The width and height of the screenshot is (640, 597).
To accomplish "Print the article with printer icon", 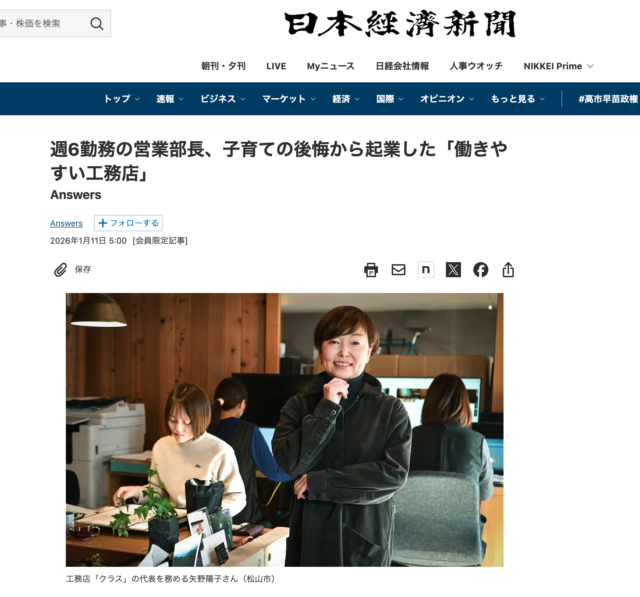I will [371, 270].
